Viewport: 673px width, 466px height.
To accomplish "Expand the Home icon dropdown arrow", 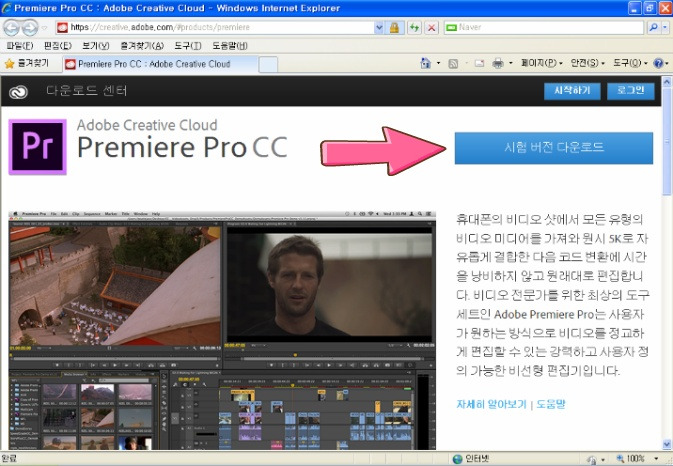I will pos(438,64).
